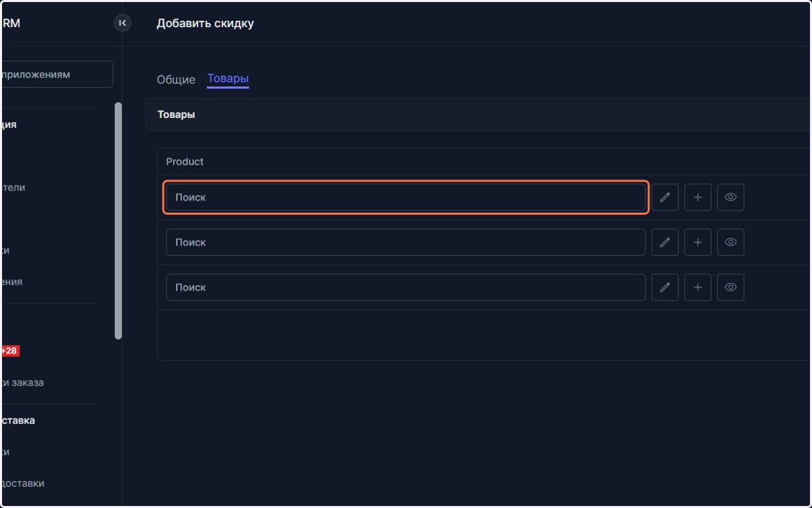This screenshot has width=812, height=508.
Task: Open the applications search box in sidebar
Action: click(x=57, y=75)
